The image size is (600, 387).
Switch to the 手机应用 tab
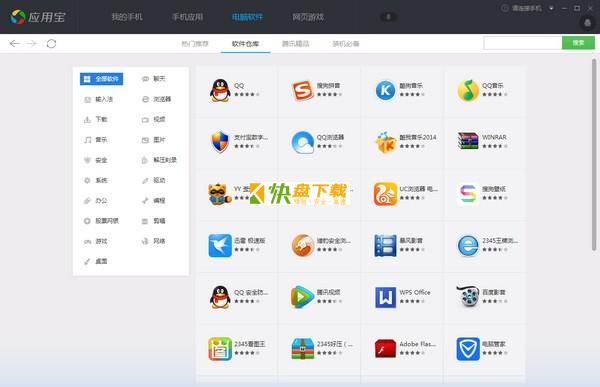[x=187, y=17]
